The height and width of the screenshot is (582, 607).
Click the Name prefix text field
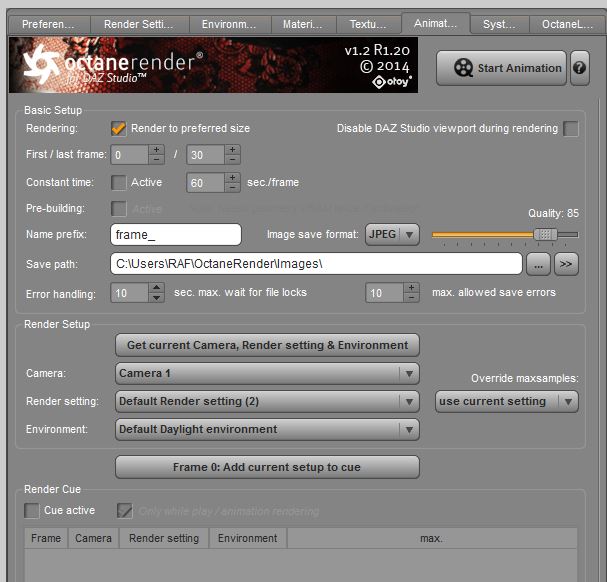(176, 235)
